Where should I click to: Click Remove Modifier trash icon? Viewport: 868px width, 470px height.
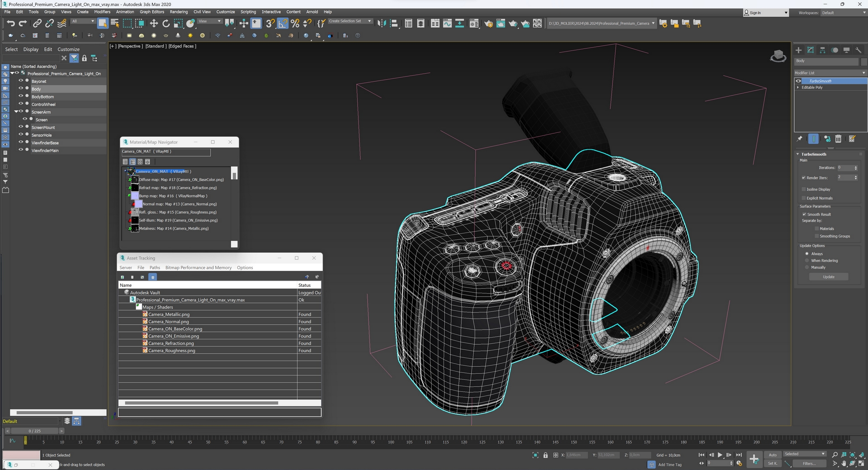coord(838,139)
